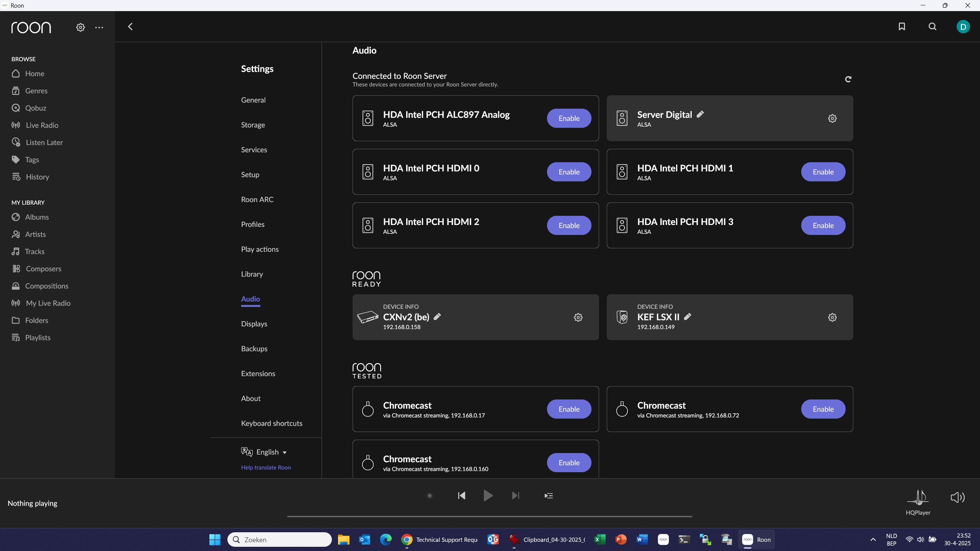Open search via the magnifier icon

pos(933,26)
